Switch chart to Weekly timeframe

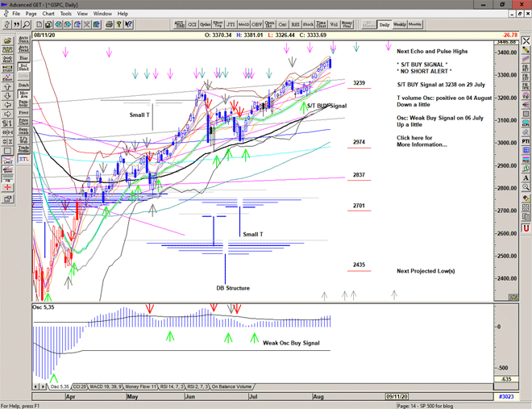400,25
